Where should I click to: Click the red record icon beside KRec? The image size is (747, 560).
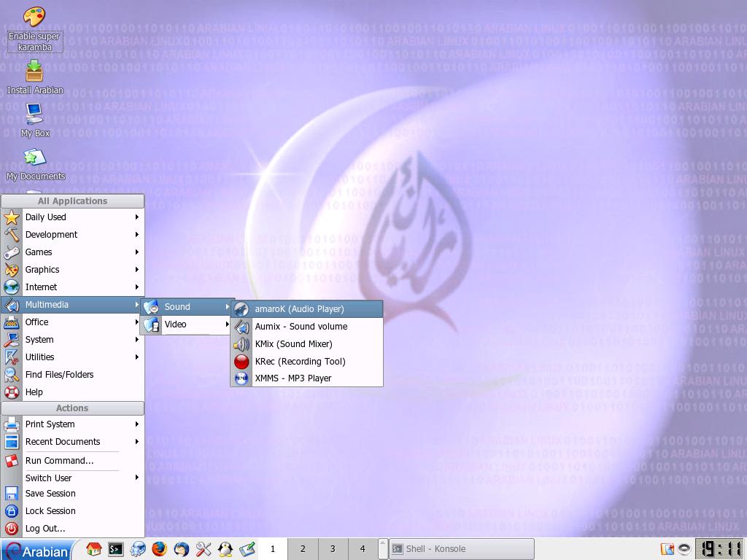(241, 362)
